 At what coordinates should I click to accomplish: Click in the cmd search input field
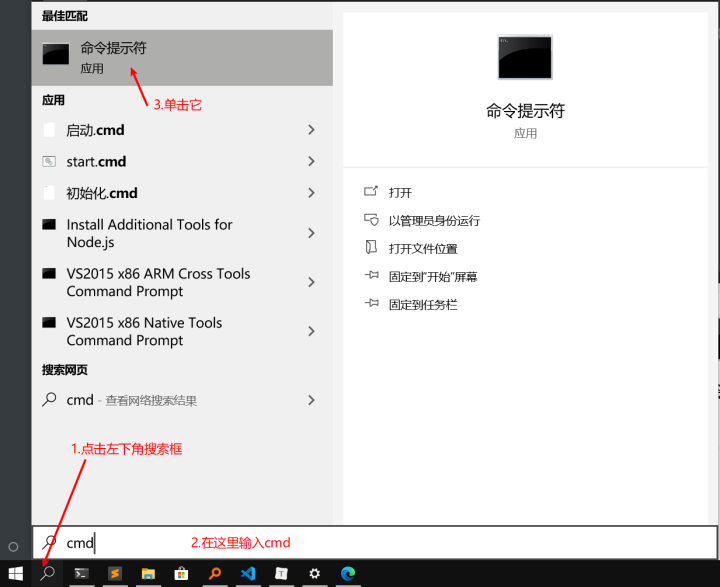click(375, 543)
